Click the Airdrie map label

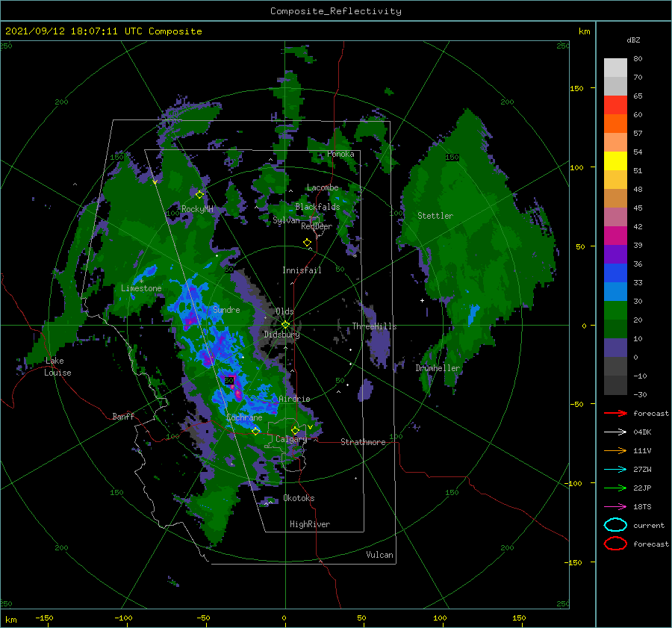pos(294,399)
